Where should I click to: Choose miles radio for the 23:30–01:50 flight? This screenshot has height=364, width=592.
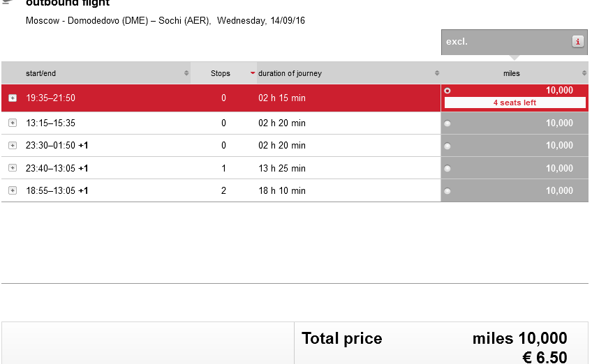pyautogui.click(x=447, y=146)
